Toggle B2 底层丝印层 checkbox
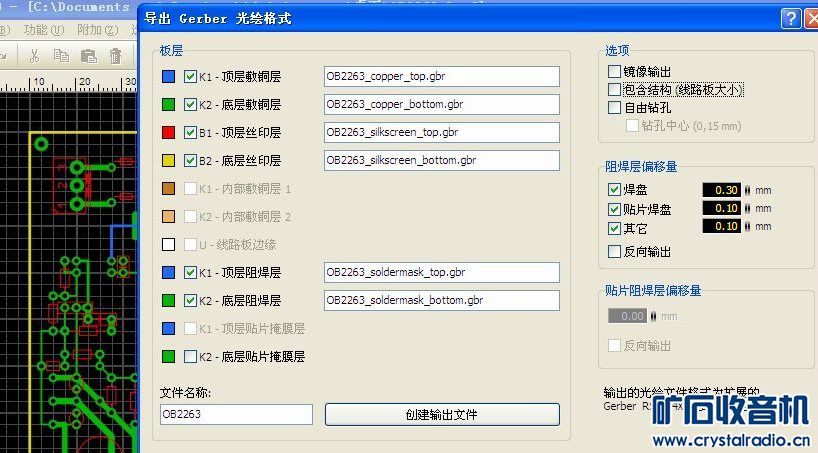The width and height of the screenshot is (818, 453). click(190, 161)
